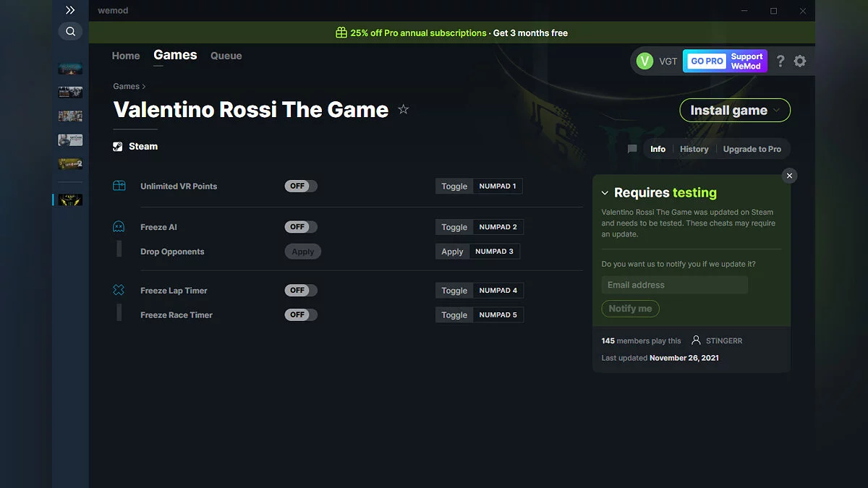Toggle the Freeze Lap Timer switch
The width and height of the screenshot is (868, 488).
(x=301, y=290)
